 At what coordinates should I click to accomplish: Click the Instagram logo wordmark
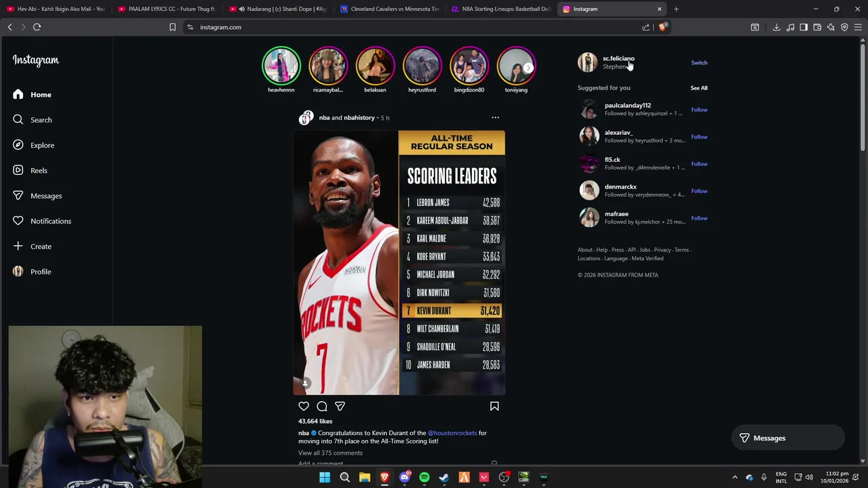point(36,60)
